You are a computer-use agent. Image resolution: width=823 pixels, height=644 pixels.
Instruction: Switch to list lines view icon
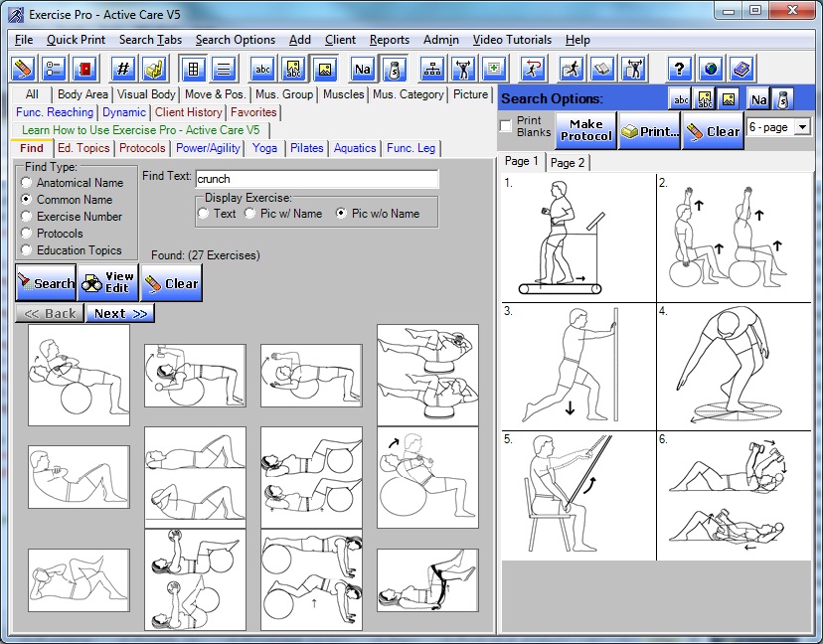tap(224, 69)
